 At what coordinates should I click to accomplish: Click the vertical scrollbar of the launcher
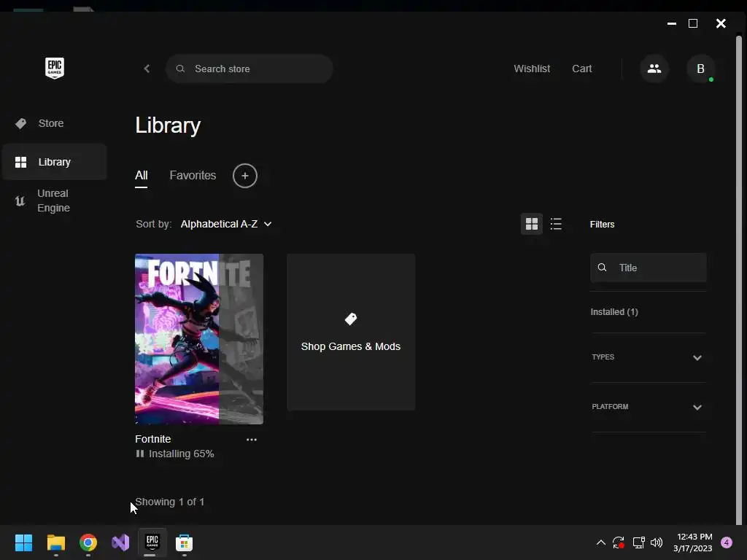click(x=739, y=281)
